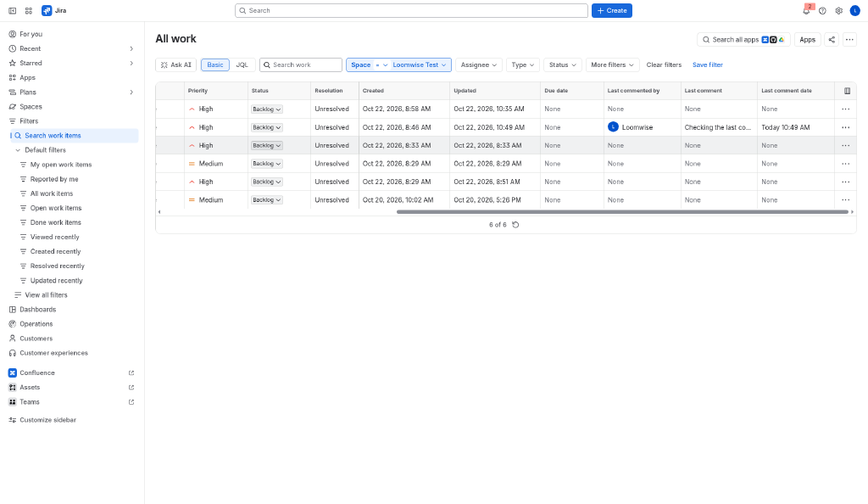
Task: Click the Create button
Action: [612, 10]
